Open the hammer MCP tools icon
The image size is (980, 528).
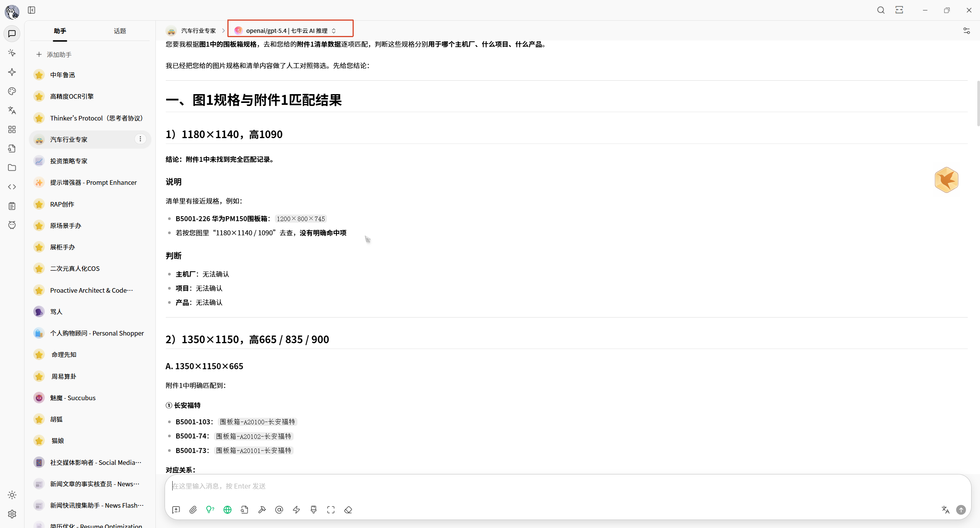pyautogui.click(x=262, y=510)
